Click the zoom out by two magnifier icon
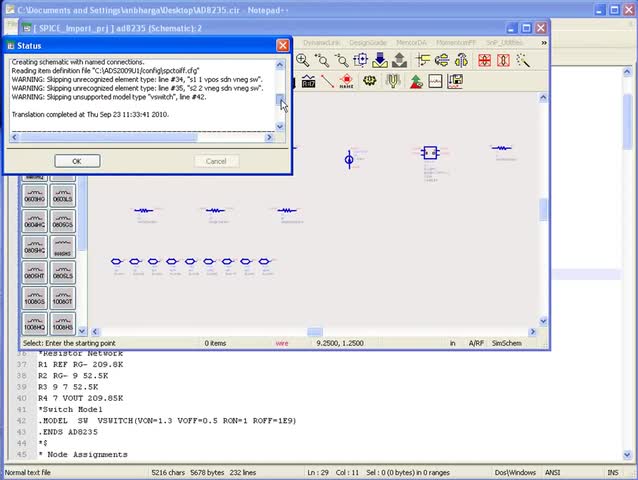 point(341,60)
